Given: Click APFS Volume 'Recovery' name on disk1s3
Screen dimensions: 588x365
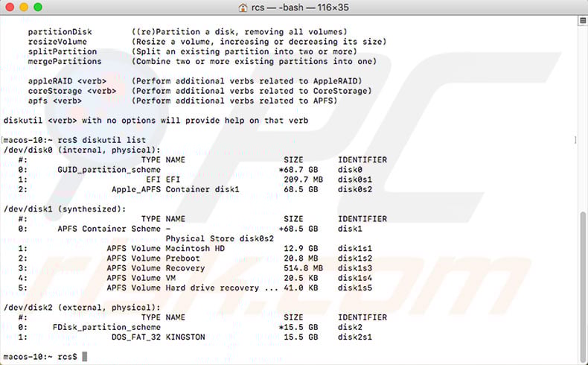Looking at the screenshot, I should click(185, 268).
